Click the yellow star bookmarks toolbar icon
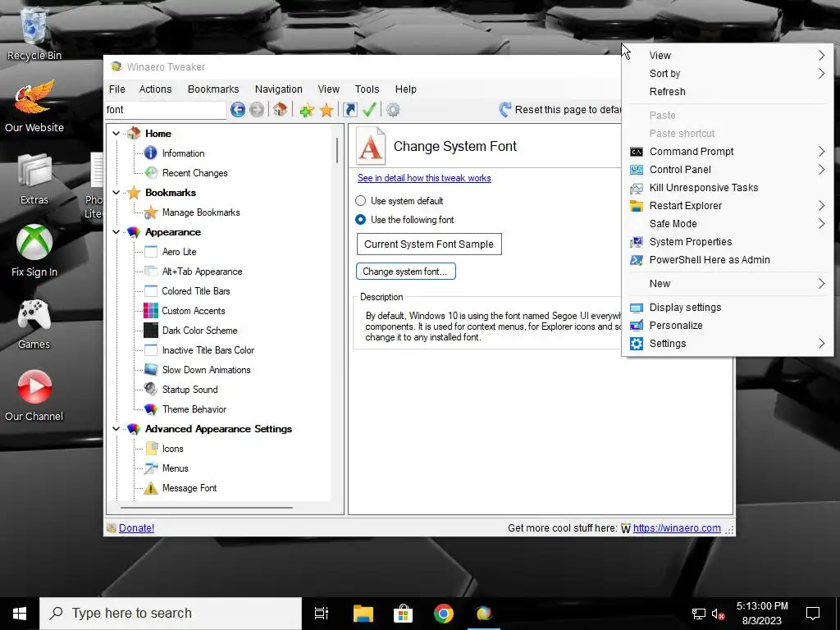The width and height of the screenshot is (840, 630). tap(326, 111)
